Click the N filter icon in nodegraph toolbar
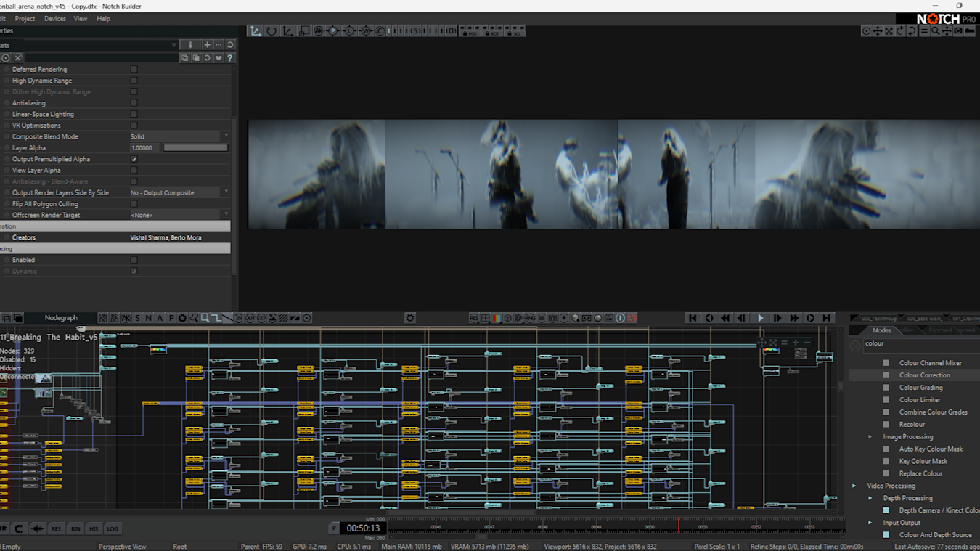Viewport: 980px width, 551px height. (x=149, y=318)
